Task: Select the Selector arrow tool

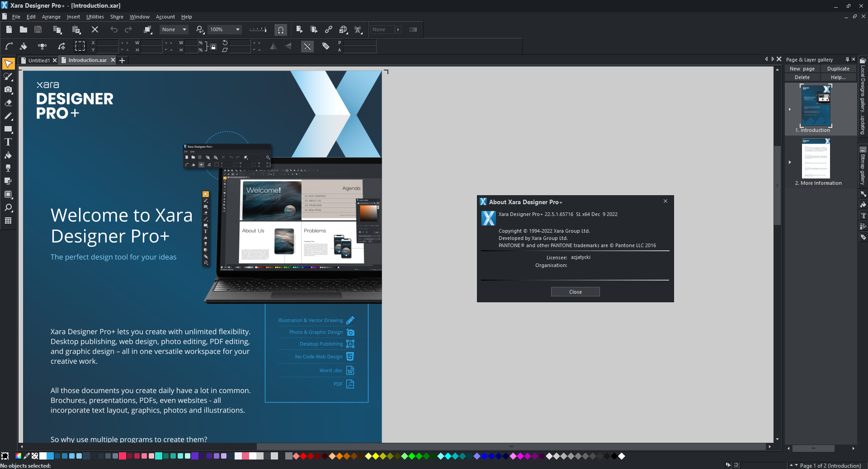Action: (x=8, y=64)
